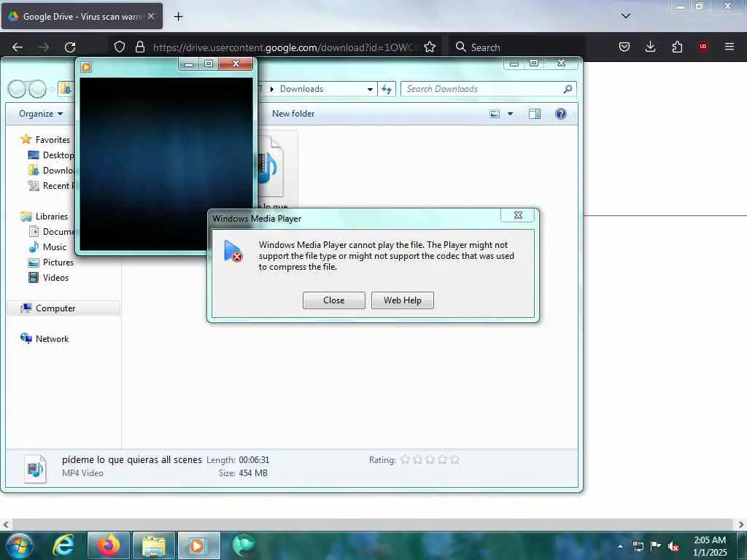The image size is (747, 560).
Task: Open Explorer help
Action: click(561, 114)
